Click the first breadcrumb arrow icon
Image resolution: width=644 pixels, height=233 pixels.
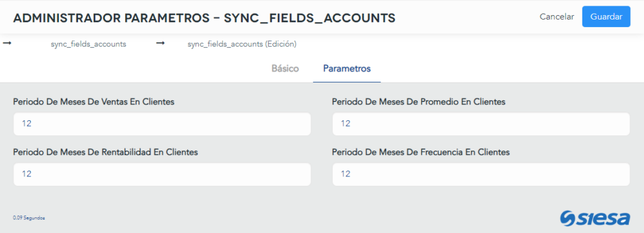click(x=7, y=43)
